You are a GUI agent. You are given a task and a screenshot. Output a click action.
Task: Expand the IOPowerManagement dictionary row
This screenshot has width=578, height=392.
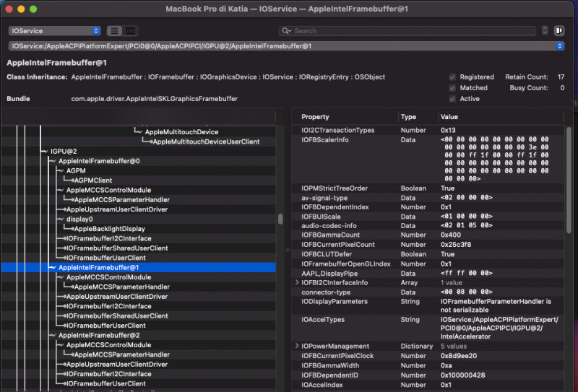click(297, 347)
